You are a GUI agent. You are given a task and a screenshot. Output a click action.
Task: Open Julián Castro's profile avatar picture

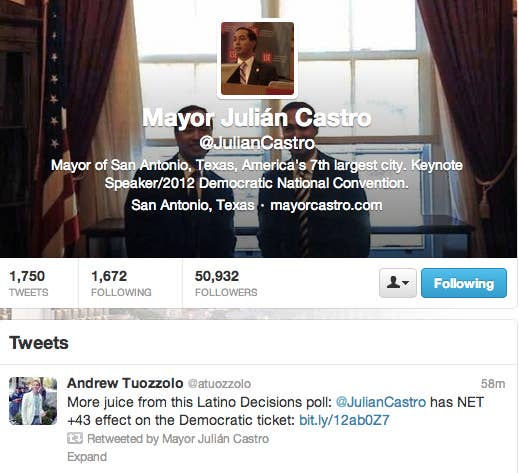257,59
